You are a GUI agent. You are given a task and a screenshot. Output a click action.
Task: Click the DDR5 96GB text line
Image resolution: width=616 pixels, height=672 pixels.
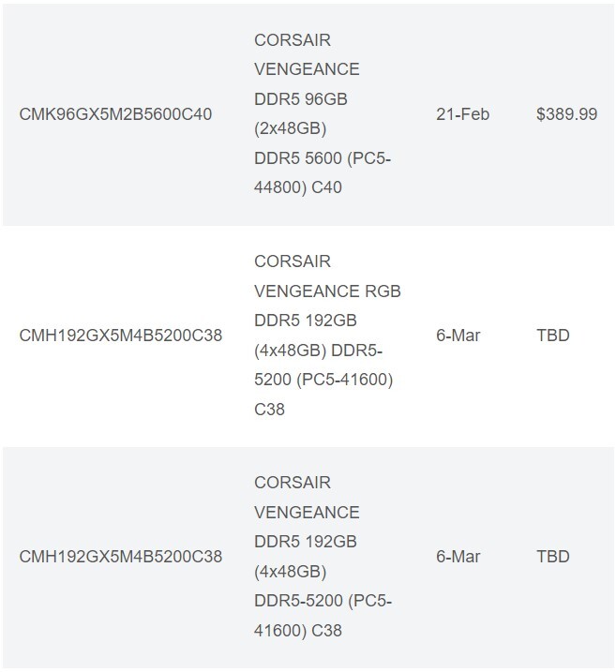(x=300, y=99)
